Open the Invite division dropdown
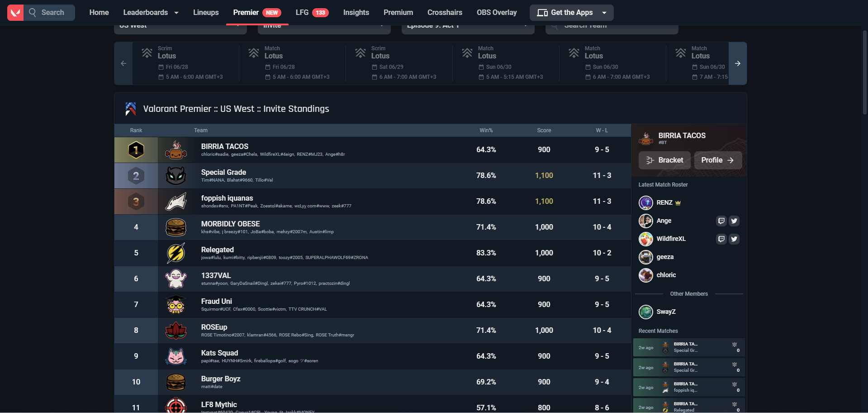868x413 pixels. coord(324,29)
